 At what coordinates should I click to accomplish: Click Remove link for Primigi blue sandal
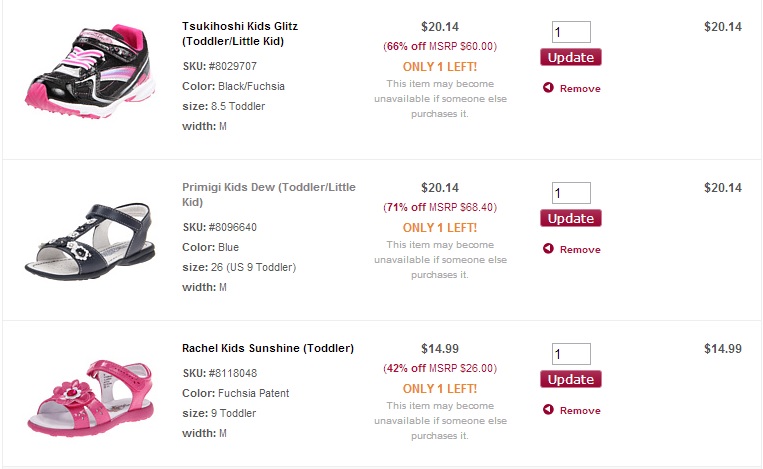[580, 250]
